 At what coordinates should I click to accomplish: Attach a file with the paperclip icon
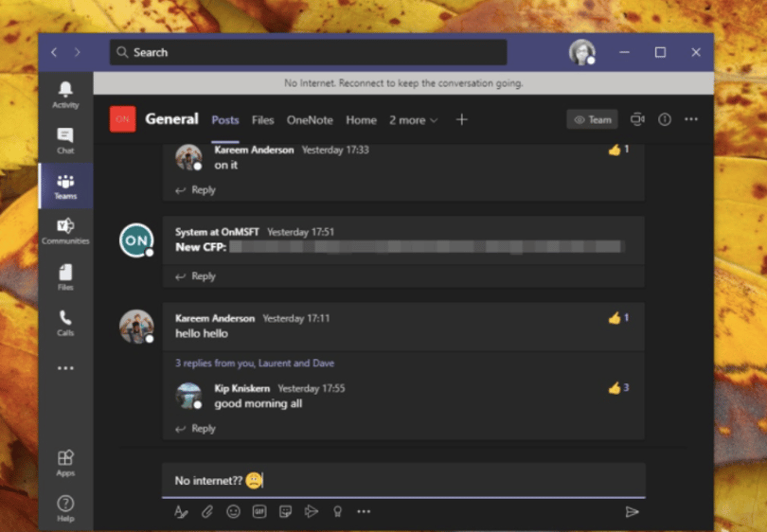[x=207, y=511]
